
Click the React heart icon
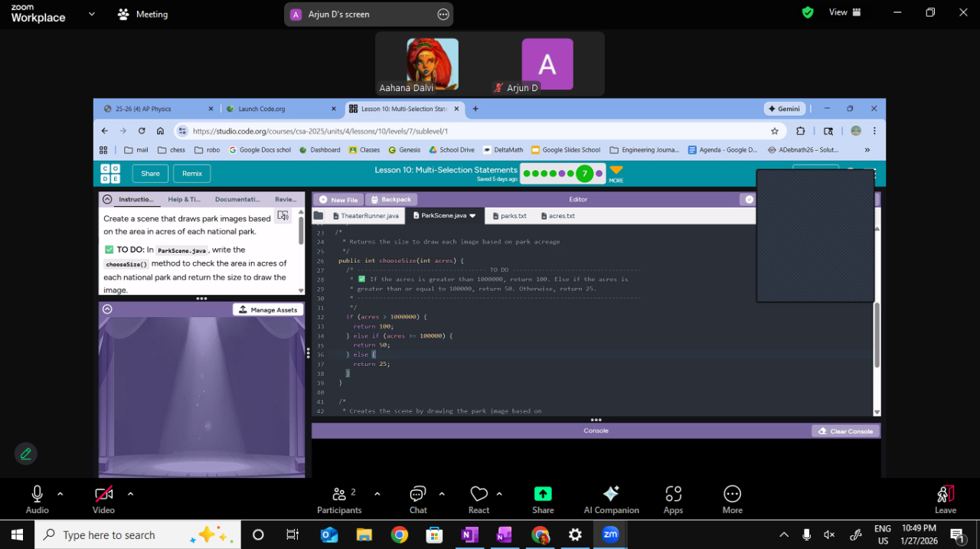[479, 494]
